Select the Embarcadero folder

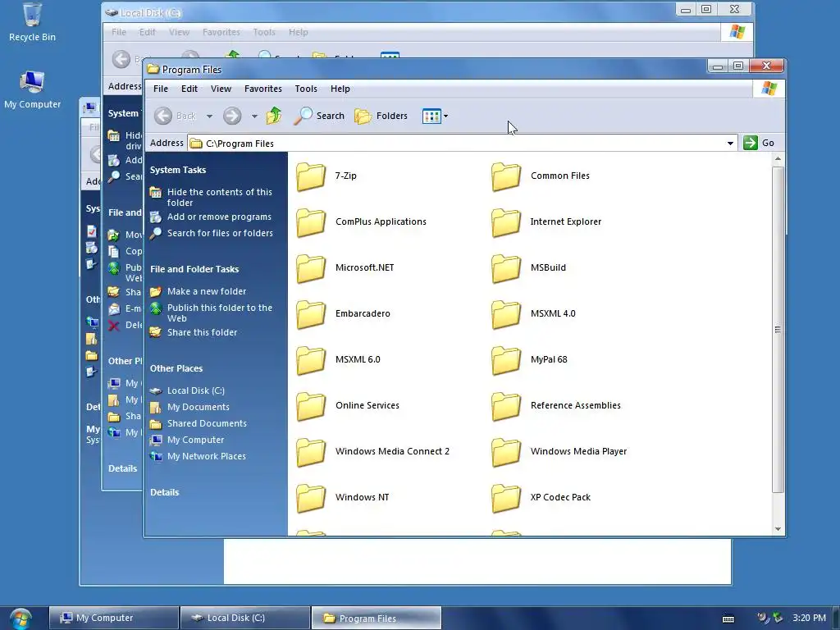[343, 314]
